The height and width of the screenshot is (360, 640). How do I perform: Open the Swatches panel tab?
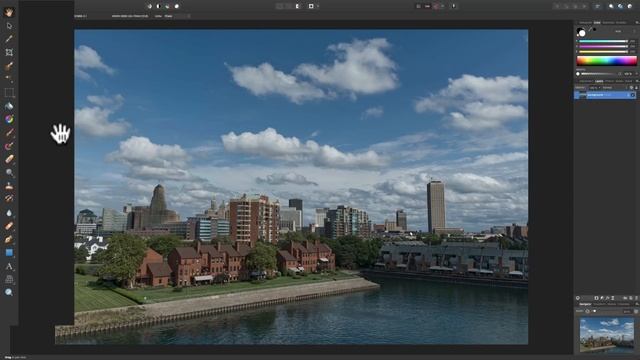coord(608,22)
